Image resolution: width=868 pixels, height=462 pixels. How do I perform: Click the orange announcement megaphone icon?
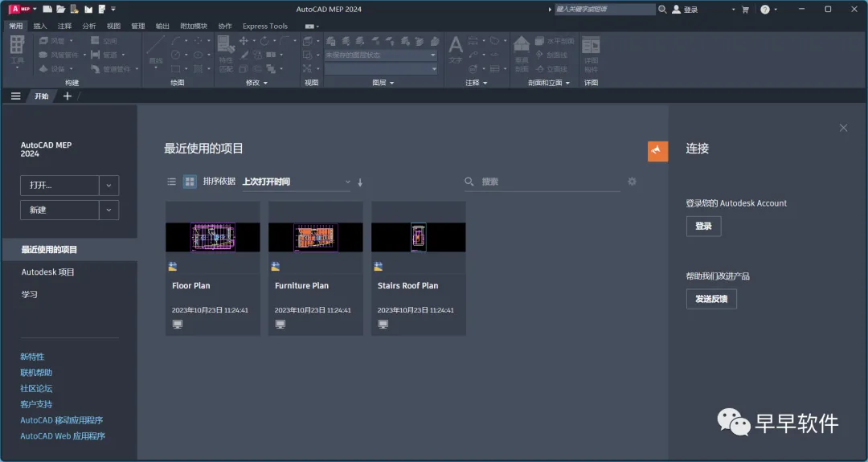click(657, 151)
